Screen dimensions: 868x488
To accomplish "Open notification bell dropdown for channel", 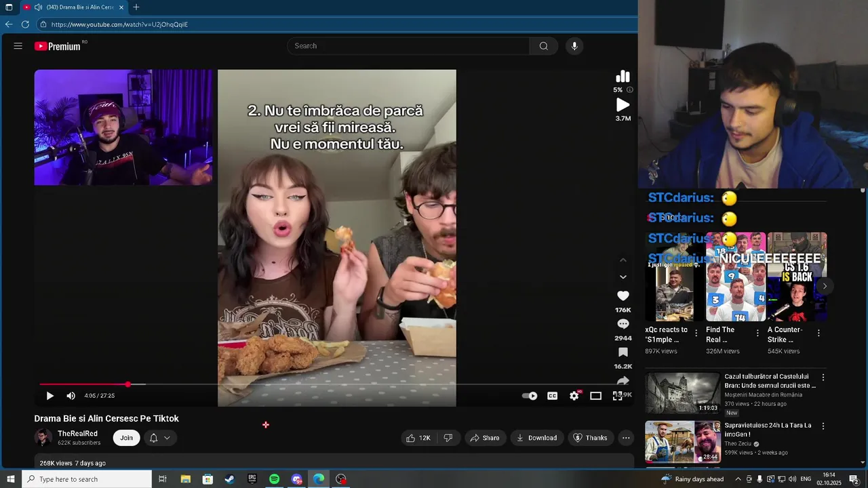I will tap(160, 438).
